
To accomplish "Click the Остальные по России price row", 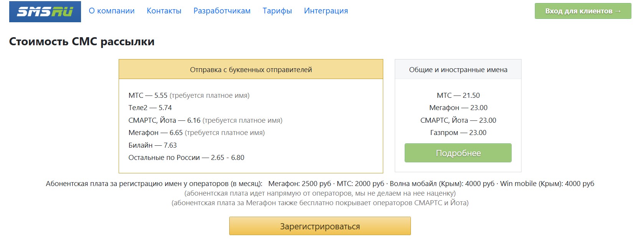I will pyautogui.click(x=186, y=158).
